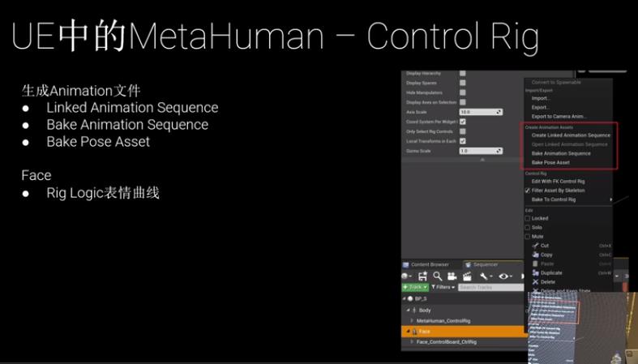Click the magnifier find icon in Sequencer toolbar
The width and height of the screenshot is (638, 364).
coord(438,276)
